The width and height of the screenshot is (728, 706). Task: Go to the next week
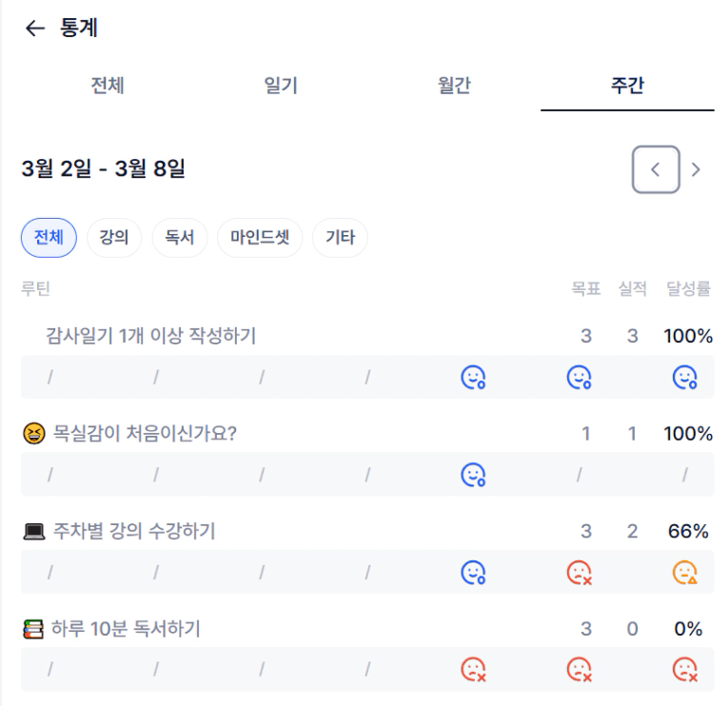click(697, 169)
